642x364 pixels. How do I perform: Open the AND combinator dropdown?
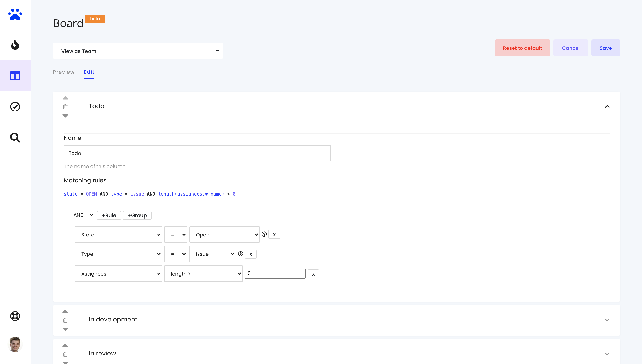(x=81, y=215)
